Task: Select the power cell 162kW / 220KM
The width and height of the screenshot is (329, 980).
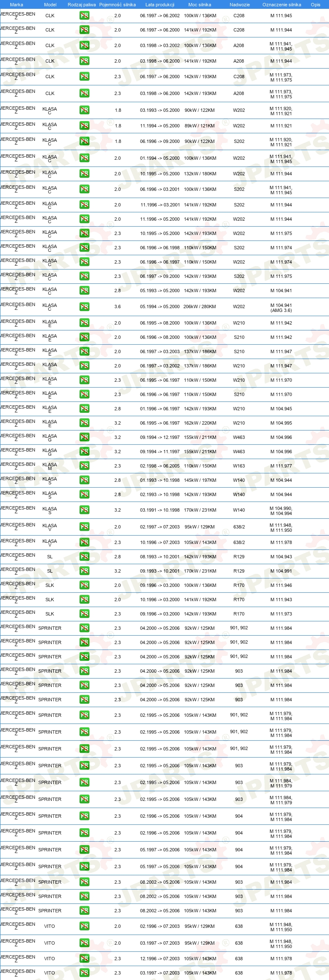Action: coord(200,423)
